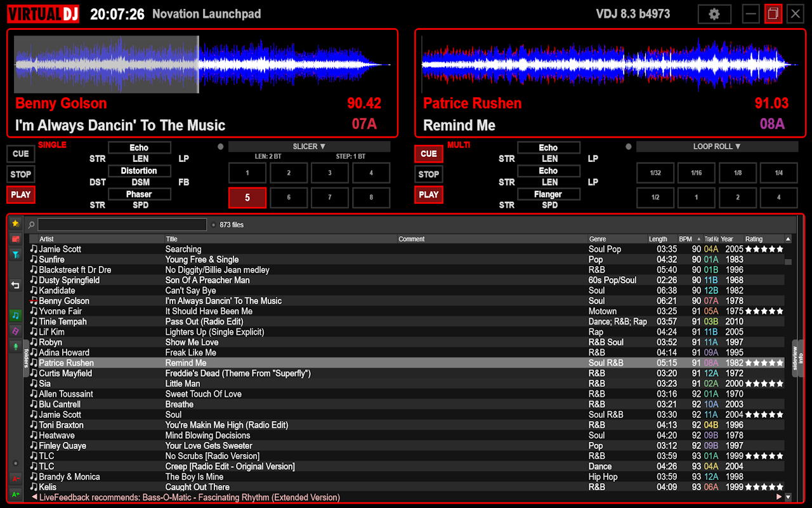812x508 pixels.
Task: Click right deck PLAY button
Action: click(429, 194)
